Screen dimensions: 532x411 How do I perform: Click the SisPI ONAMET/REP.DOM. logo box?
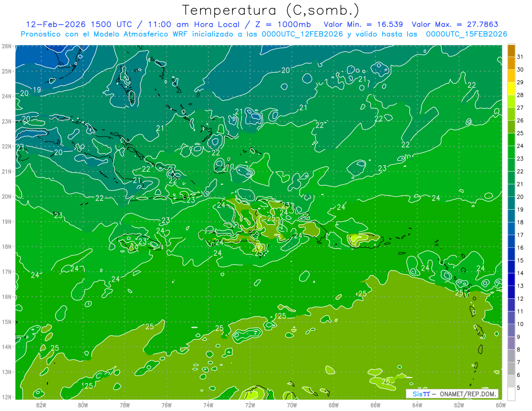click(x=452, y=394)
